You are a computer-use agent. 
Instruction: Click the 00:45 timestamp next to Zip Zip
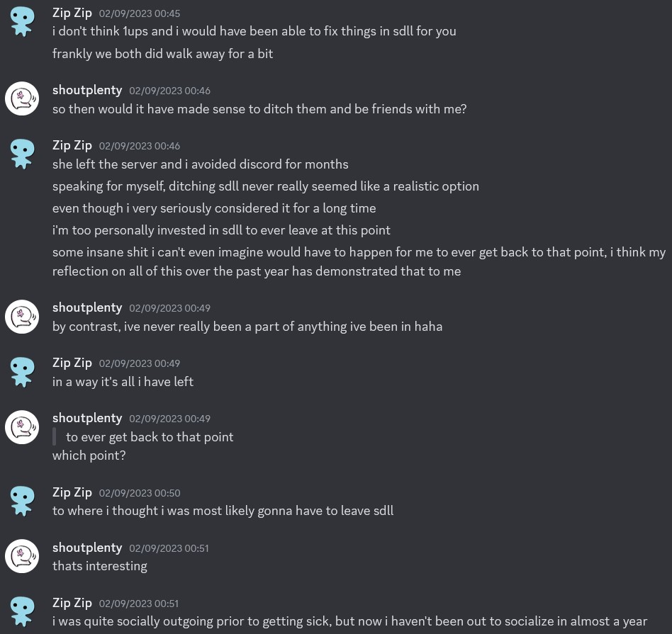pyautogui.click(x=140, y=13)
